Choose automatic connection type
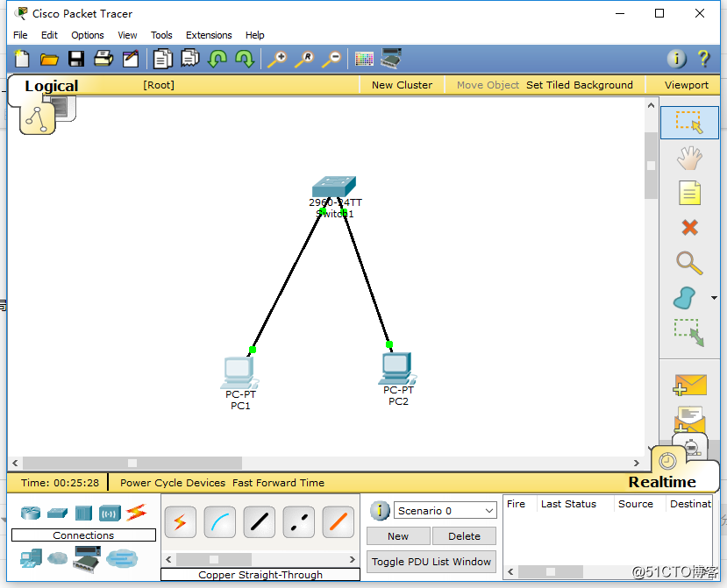Viewport: 727px width, 588px height. point(181,522)
